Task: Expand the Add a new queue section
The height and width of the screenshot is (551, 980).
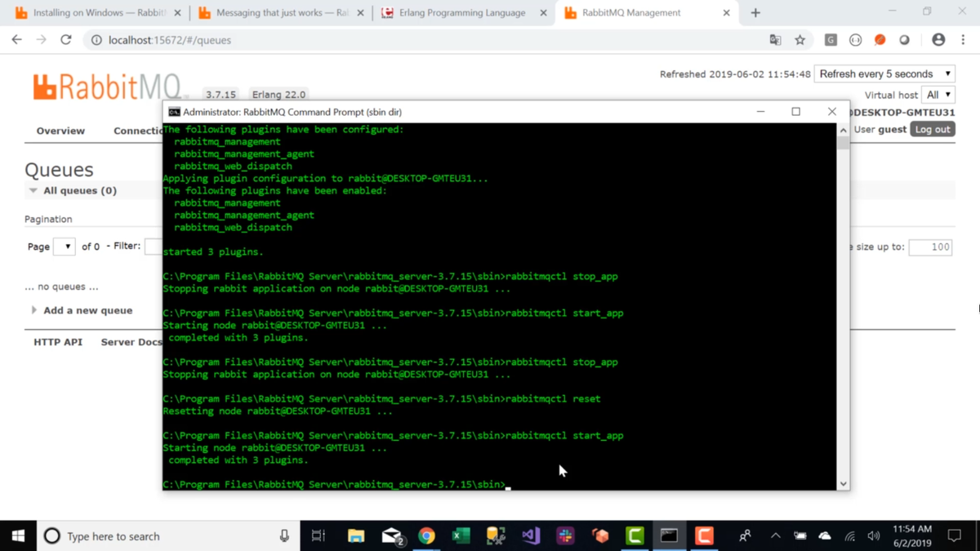Action: pyautogui.click(x=81, y=310)
